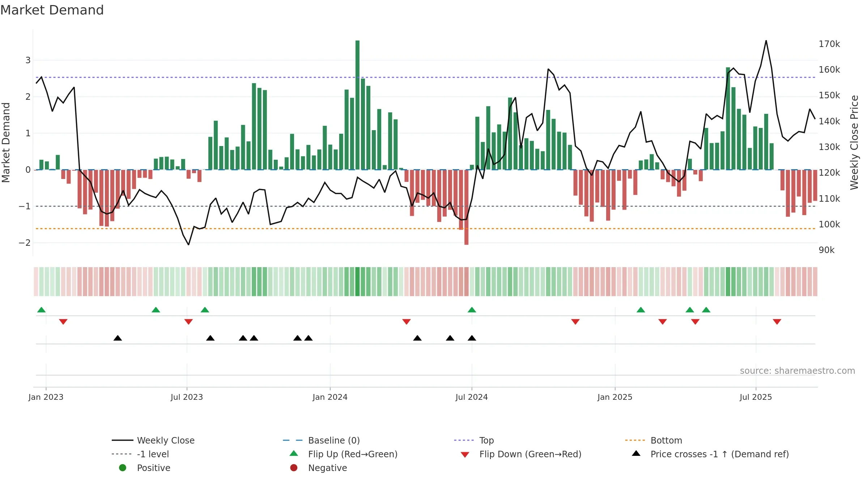
Task: Click the 90k tick on right axis
Action: click(x=827, y=250)
